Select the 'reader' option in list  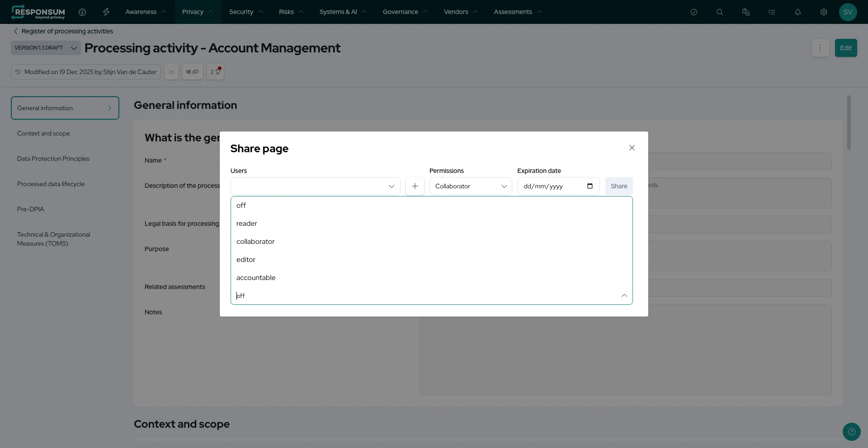pyautogui.click(x=247, y=224)
